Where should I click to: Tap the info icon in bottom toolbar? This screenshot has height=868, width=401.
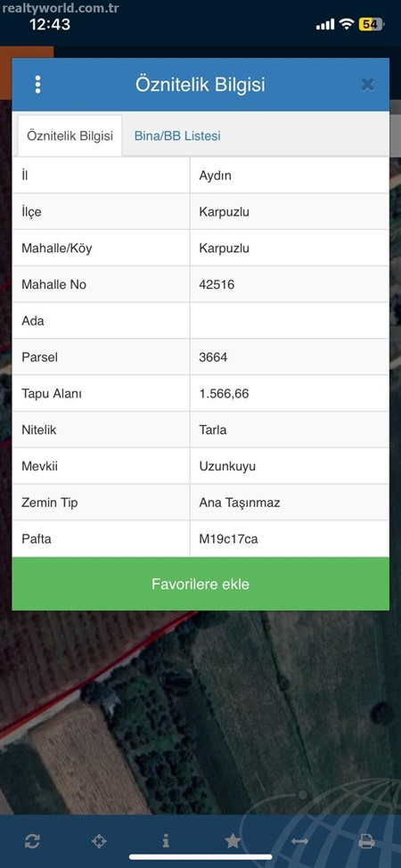click(x=166, y=841)
